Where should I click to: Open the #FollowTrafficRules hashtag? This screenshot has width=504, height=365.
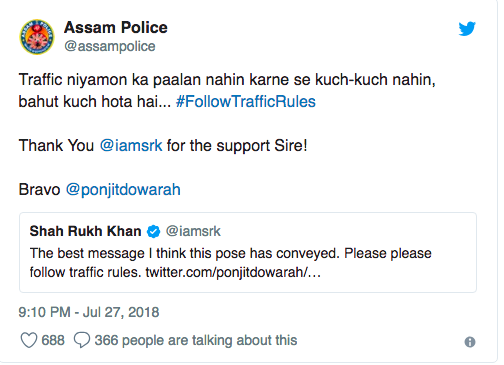coord(246,101)
